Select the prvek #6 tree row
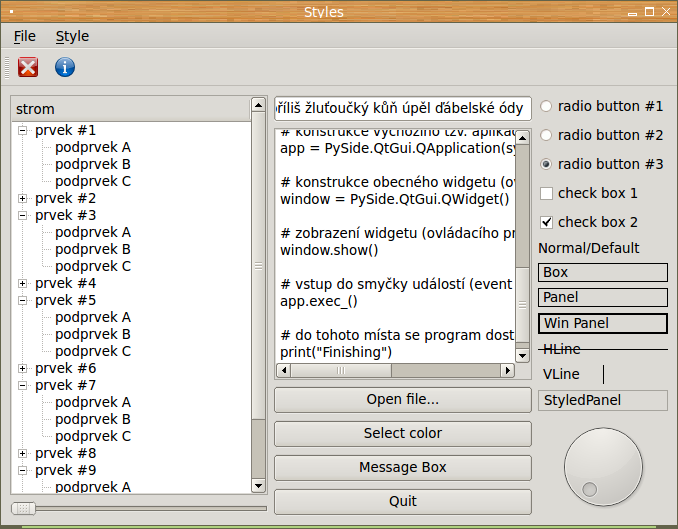 click(x=65, y=368)
